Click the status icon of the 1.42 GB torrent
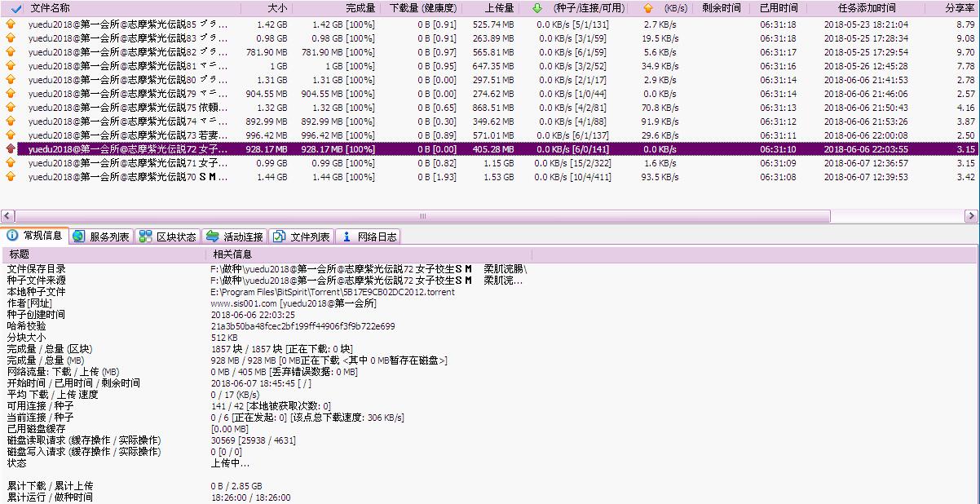Image resolution: width=980 pixels, height=504 pixels. 11,24
